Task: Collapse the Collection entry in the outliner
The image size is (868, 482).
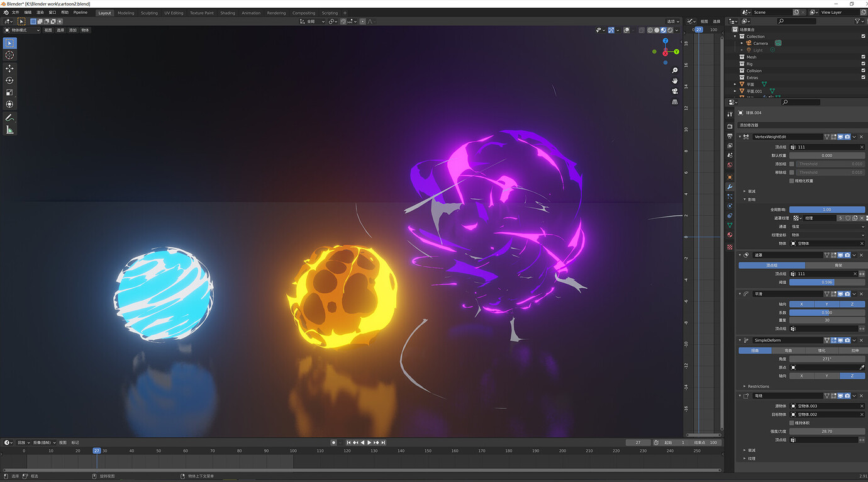Action: [733, 36]
